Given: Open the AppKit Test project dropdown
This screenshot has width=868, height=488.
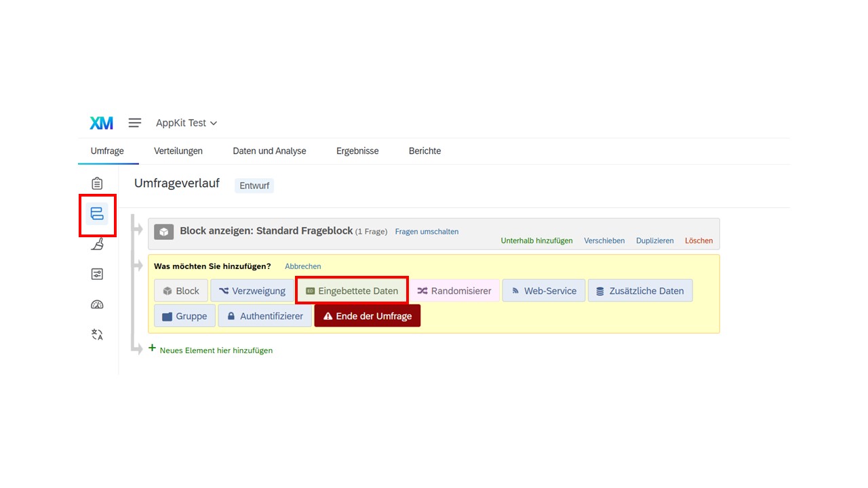Looking at the screenshot, I should 186,123.
